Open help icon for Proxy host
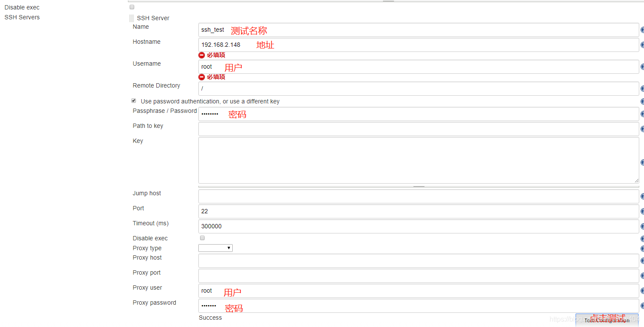 (642, 261)
